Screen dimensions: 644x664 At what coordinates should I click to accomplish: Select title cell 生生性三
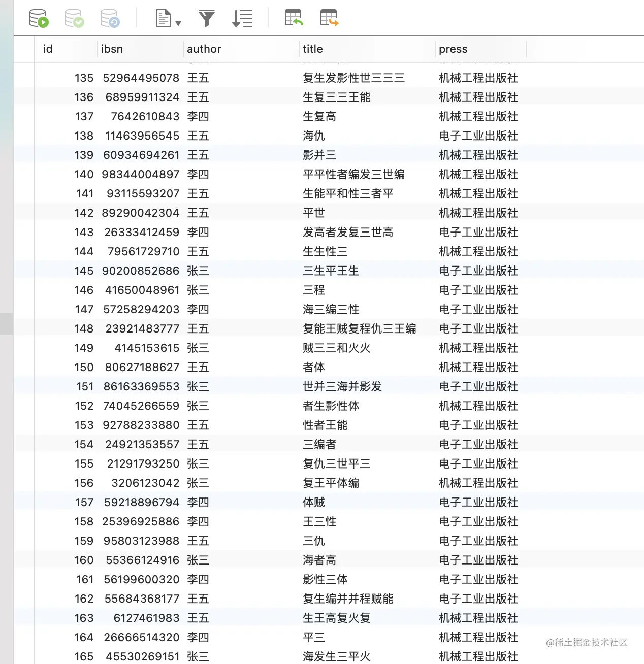[325, 252]
